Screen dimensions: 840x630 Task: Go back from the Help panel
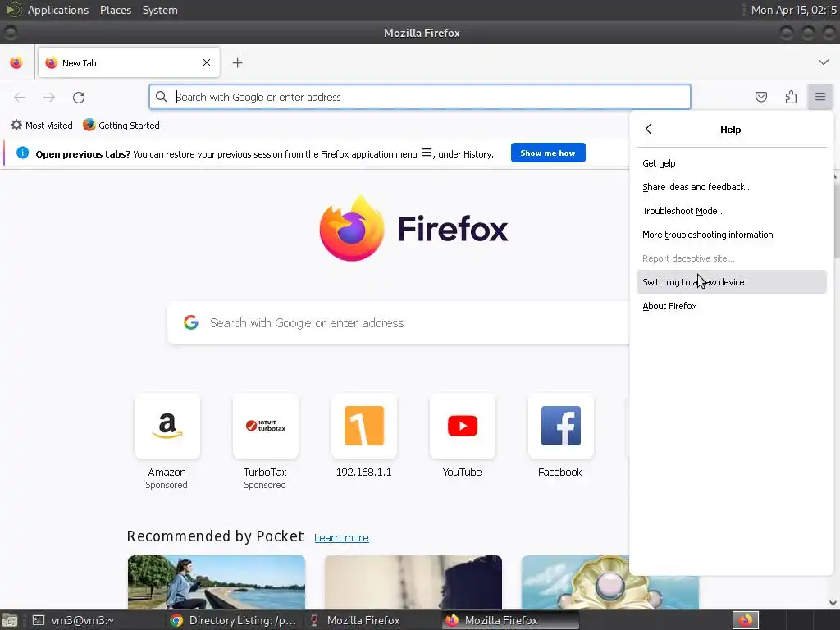[648, 129]
